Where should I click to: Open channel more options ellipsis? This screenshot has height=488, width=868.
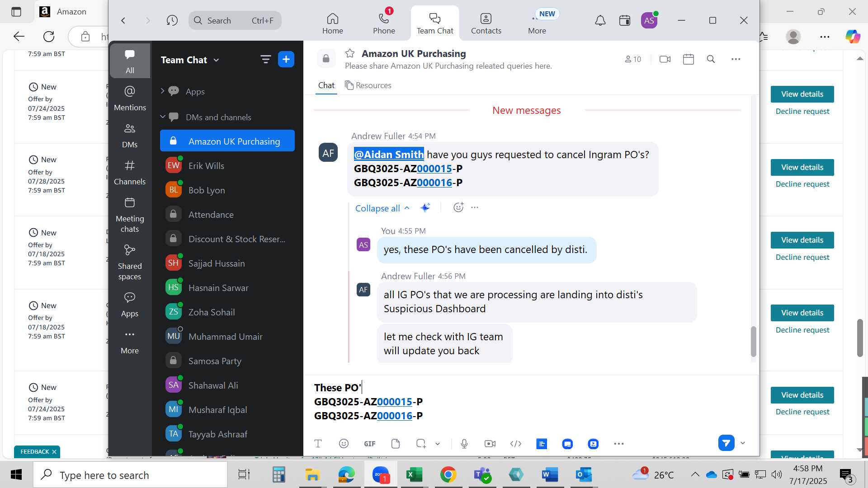click(x=736, y=59)
